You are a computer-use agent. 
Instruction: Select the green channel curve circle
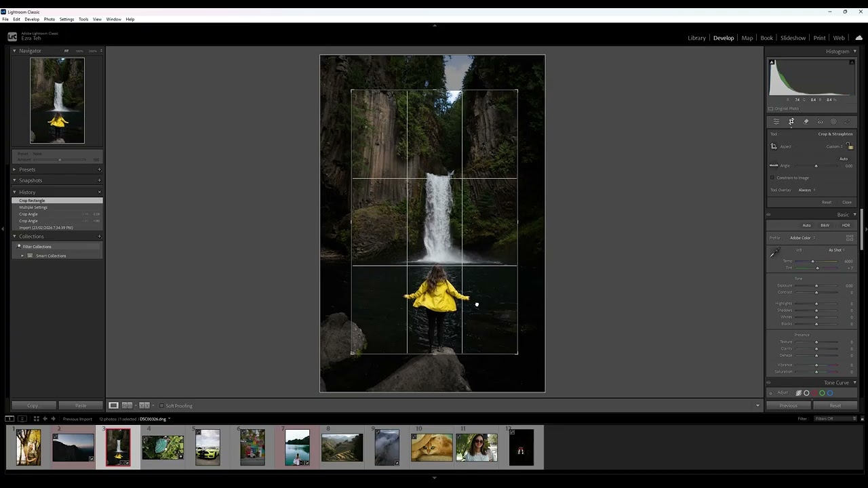point(822,393)
